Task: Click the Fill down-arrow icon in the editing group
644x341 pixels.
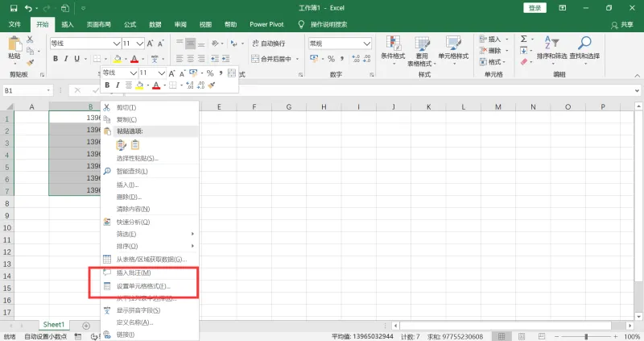Action: click(x=524, y=50)
